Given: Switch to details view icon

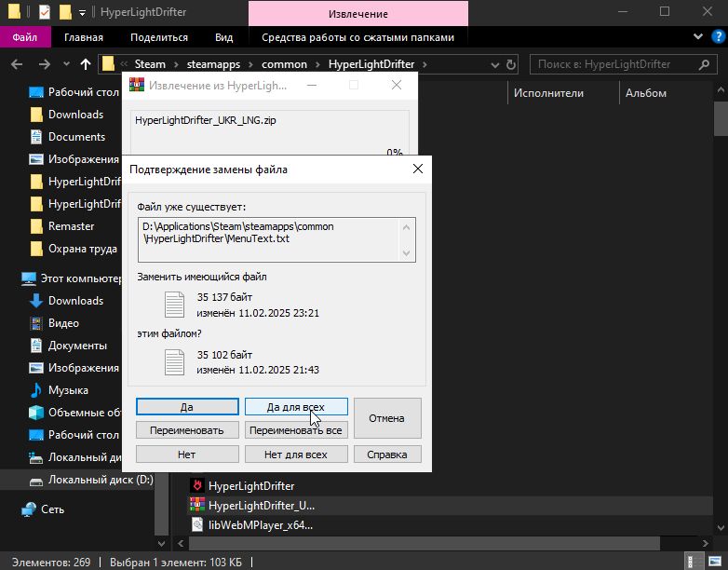Looking at the screenshot, I should tap(693, 562).
